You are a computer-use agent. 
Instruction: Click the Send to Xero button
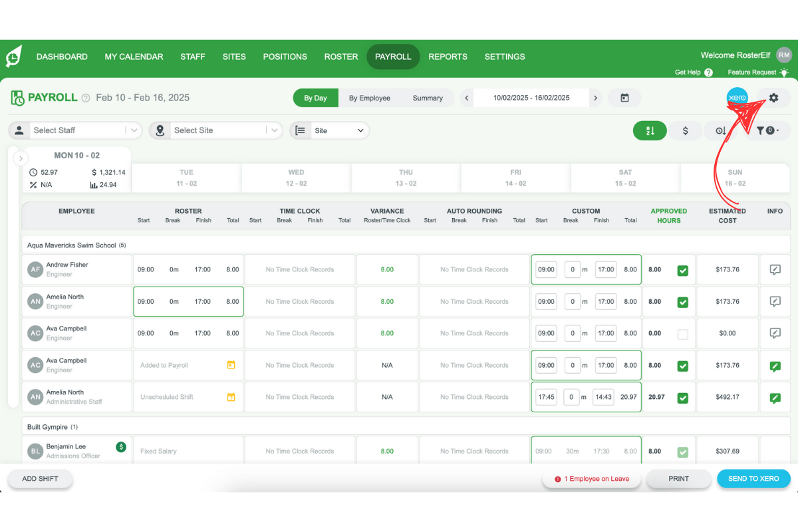753,479
